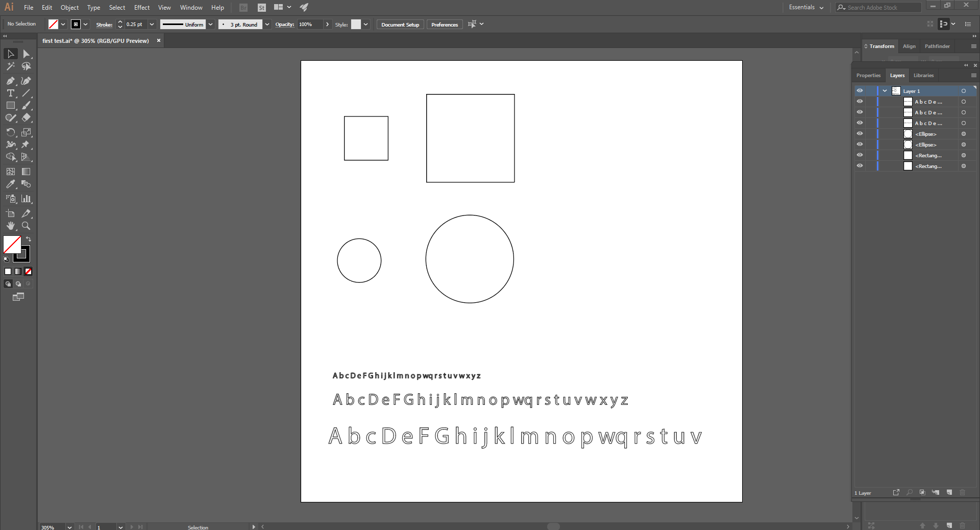Select the Width tool
The width and height of the screenshot is (980, 530).
(11, 144)
